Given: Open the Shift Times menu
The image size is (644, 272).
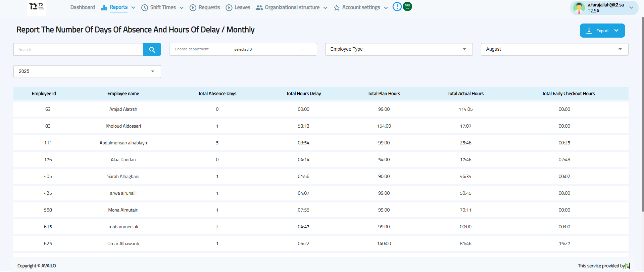Looking at the screenshot, I should [163, 7].
